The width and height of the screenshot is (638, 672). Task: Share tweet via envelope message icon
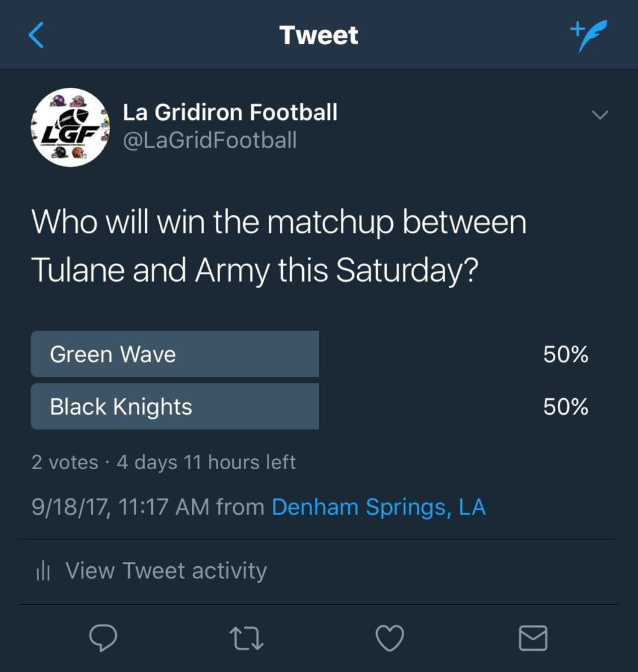coord(533,638)
